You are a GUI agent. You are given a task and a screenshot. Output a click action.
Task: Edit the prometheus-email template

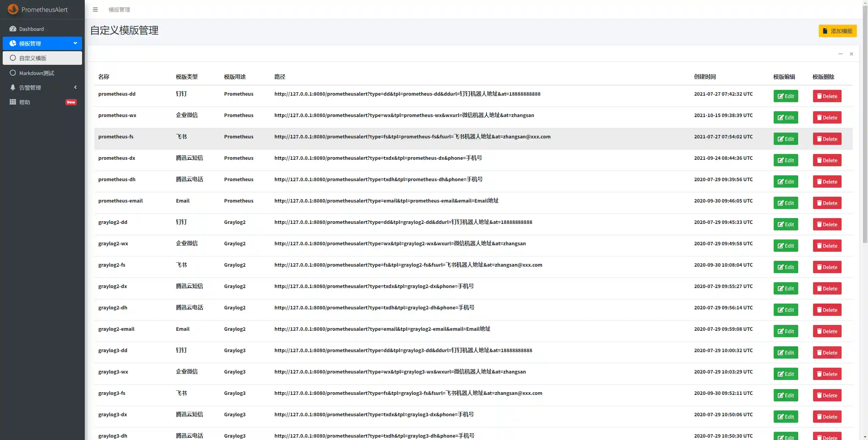(x=786, y=203)
